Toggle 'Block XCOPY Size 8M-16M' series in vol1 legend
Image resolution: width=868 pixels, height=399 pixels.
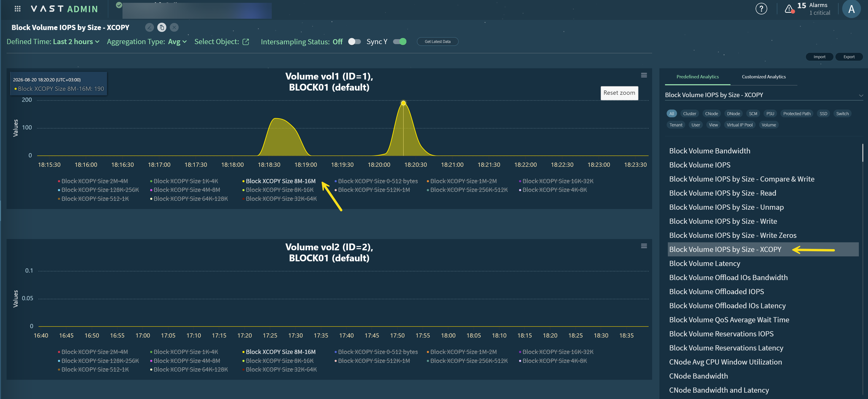279,181
